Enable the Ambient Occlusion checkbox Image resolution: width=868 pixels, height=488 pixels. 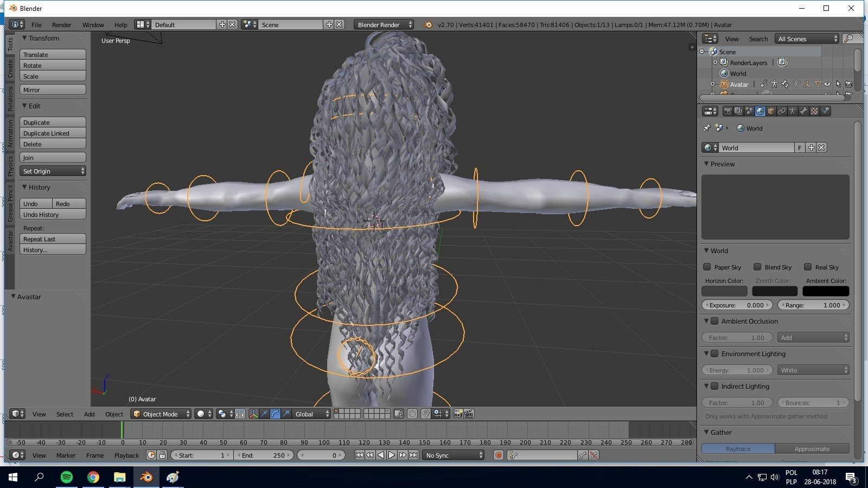pos(714,321)
